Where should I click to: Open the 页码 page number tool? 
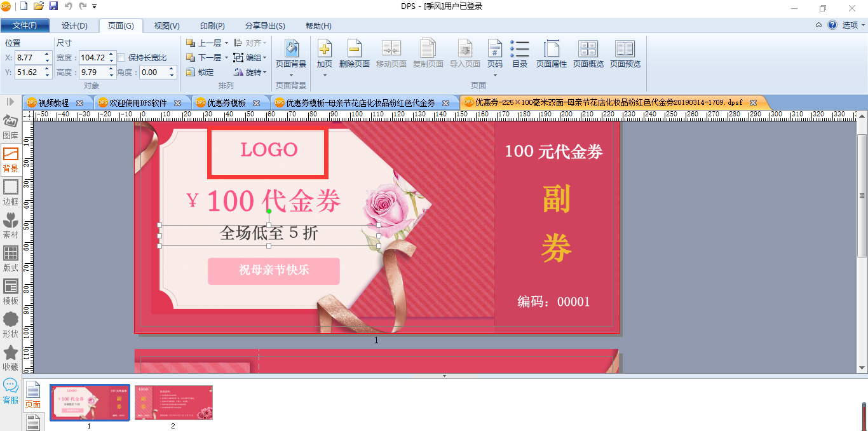point(494,49)
